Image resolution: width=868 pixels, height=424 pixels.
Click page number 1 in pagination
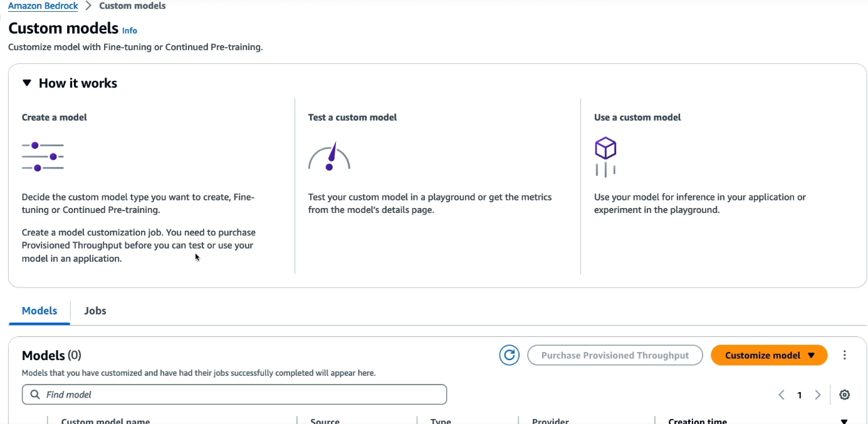(x=800, y=395)
